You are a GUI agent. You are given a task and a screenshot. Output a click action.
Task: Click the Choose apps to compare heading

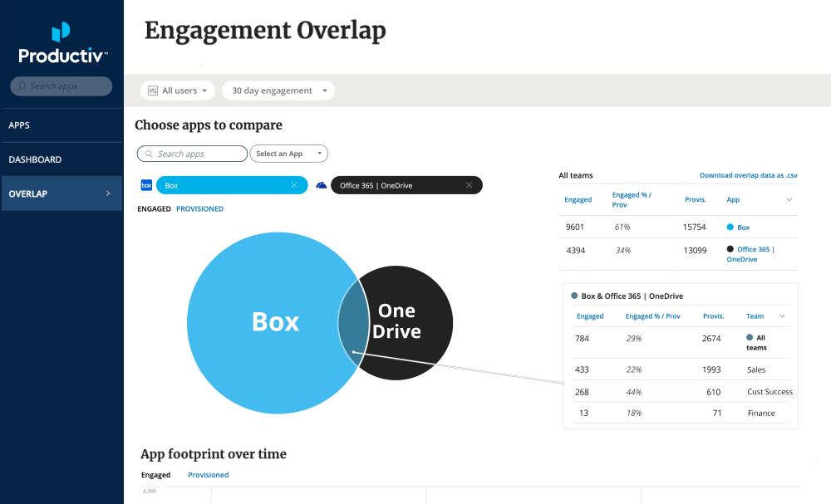click(x=209, y=125)
